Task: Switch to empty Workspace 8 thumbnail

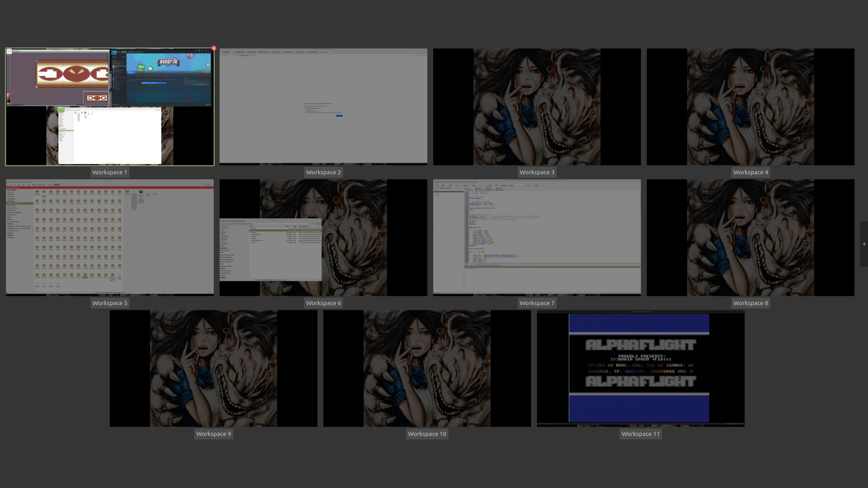Action: click(x=751, y=237)
